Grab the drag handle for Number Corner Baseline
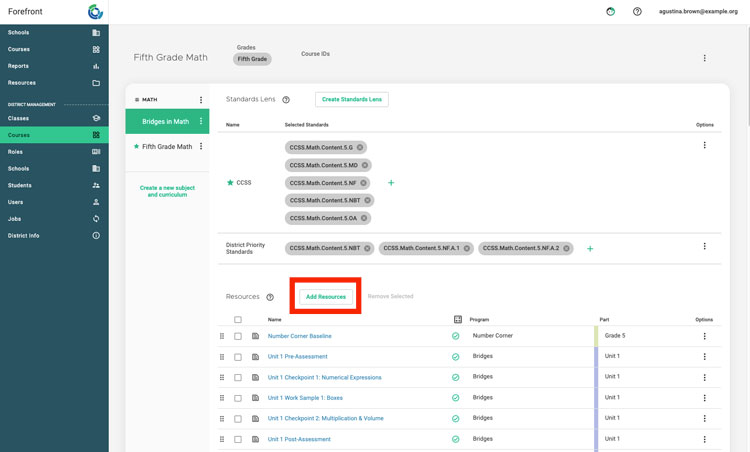The image size is (750, 452). tap(222, 336)
